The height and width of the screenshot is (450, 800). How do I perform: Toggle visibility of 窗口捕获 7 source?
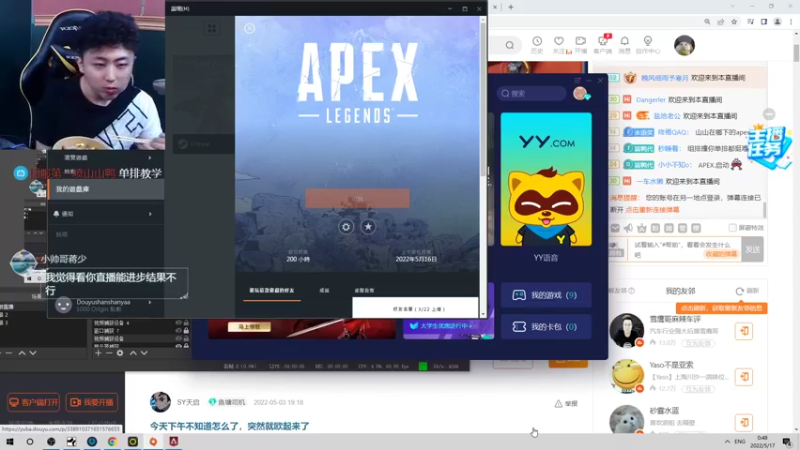(178, 331)
